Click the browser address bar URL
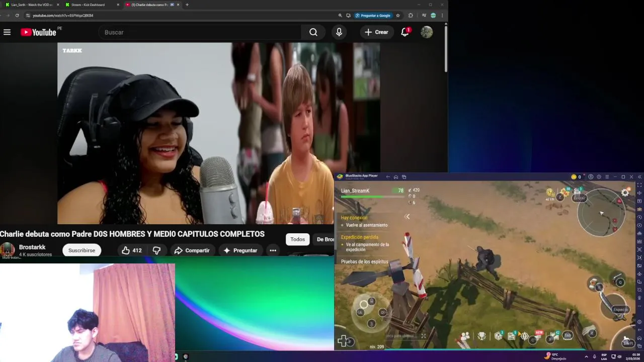Viewport: 644px width, 362px height. coord(63,16)
